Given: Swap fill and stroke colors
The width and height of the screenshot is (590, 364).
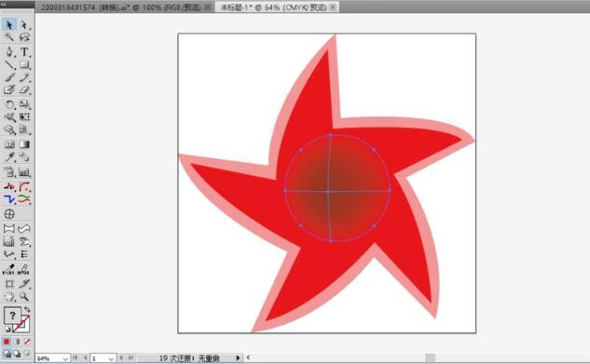Looking at the screenshot, I should [27, 309].
